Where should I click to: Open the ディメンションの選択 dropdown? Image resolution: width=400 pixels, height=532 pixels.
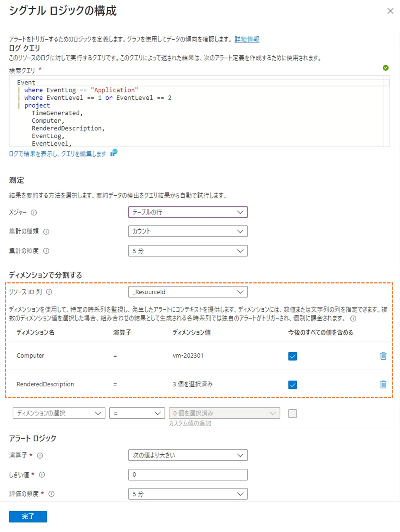[59, 413]
